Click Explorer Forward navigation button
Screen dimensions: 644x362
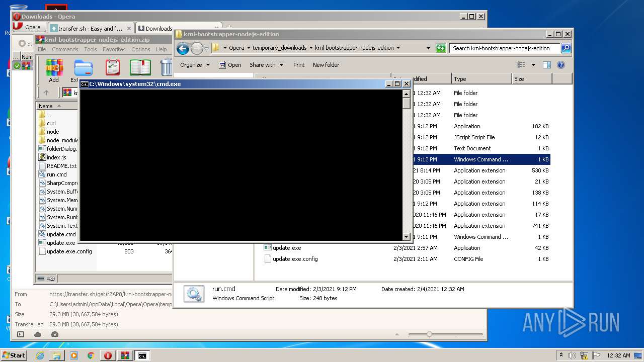click(197, 48)
